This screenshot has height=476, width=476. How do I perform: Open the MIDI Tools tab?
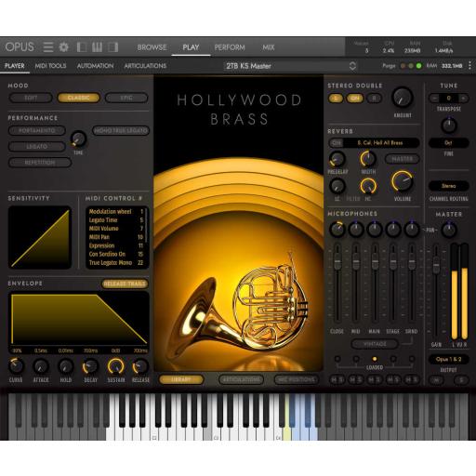(50, 66)
